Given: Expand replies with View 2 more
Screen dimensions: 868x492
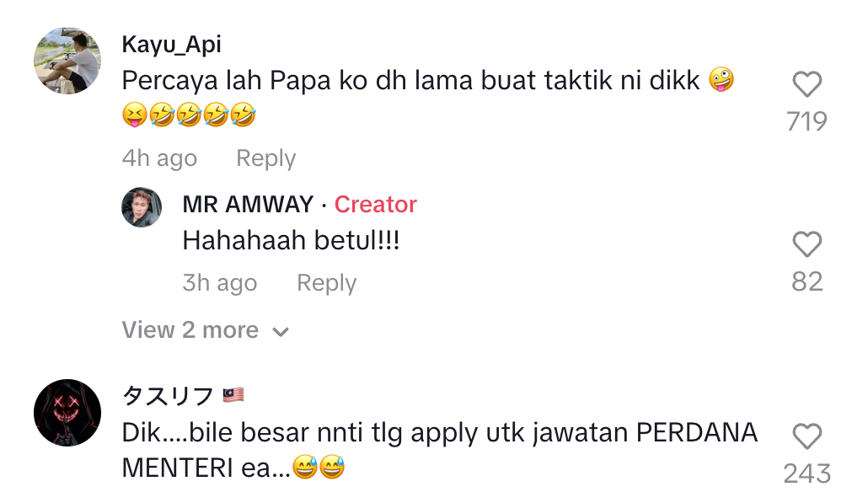Looking at the screenshot, I should (x=190, y=330).
